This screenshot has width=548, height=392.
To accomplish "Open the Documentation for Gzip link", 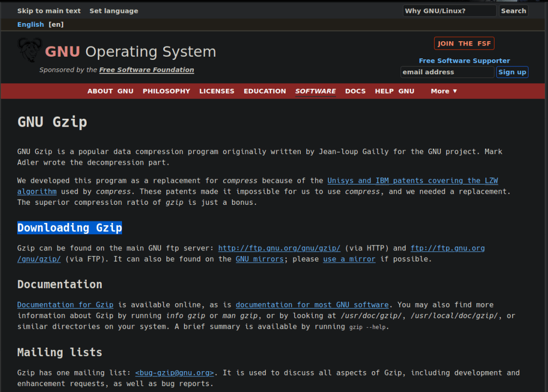I will (x=65, y=305).
